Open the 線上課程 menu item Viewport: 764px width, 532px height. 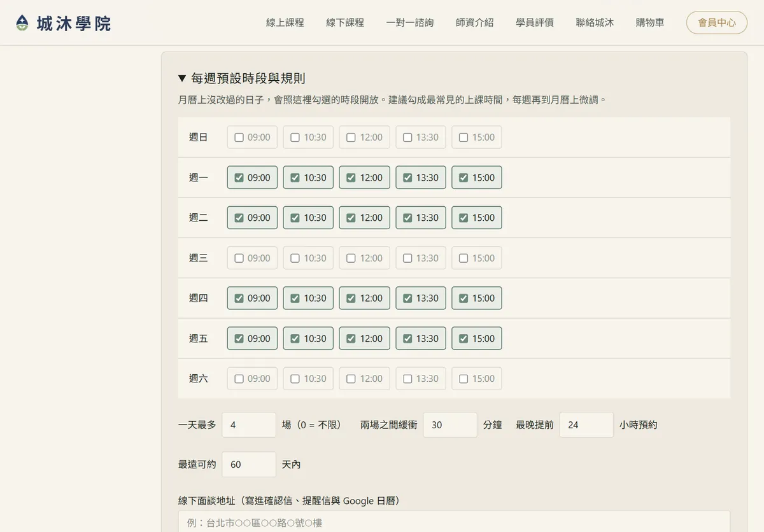tap(285, 22)
